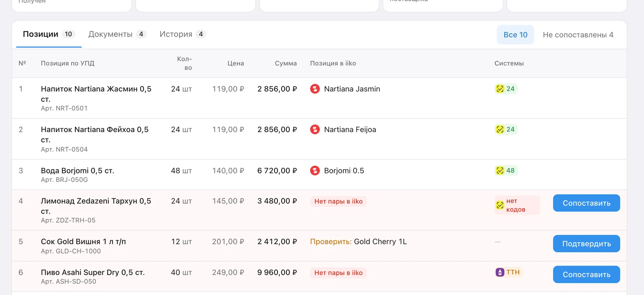Image resolution: width=644 pixels, height=295 pixels.
Task: Click the sum "6 720,00 ₽"
Action: tap(277, 171)
